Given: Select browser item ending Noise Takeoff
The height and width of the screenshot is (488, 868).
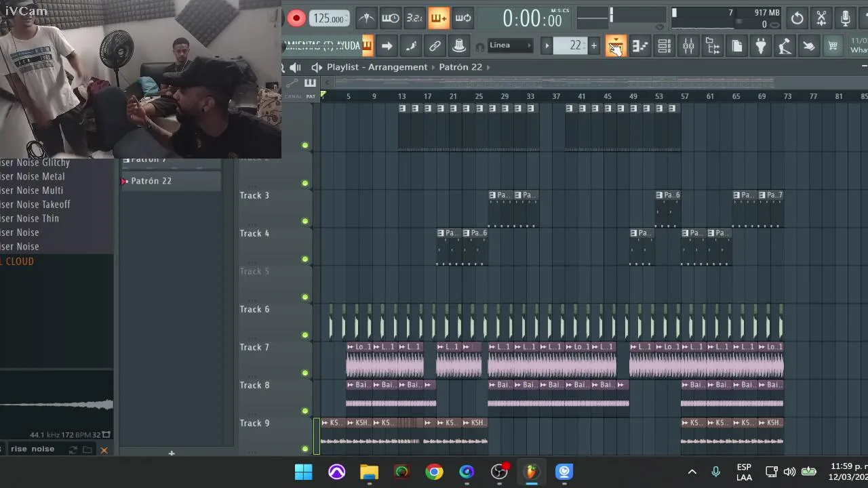Looking at the screenshot, I should coord(35,204).
